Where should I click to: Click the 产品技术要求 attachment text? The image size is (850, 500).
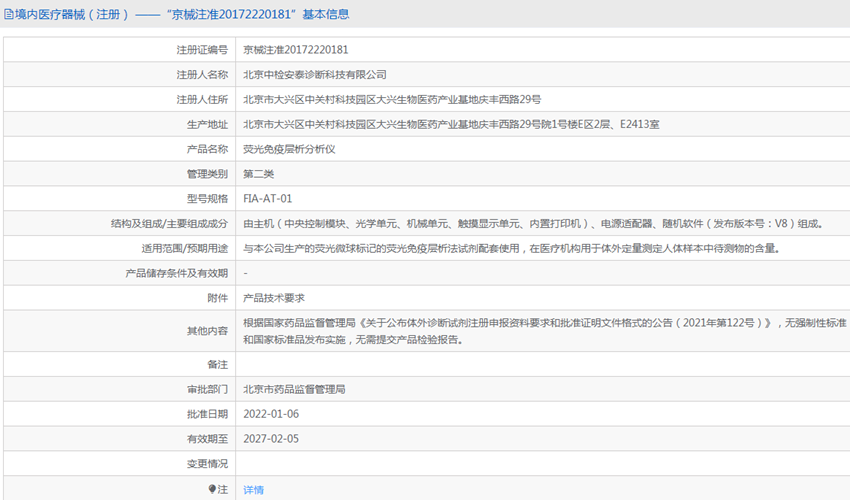pyautogui.click(x=273, y=298)
